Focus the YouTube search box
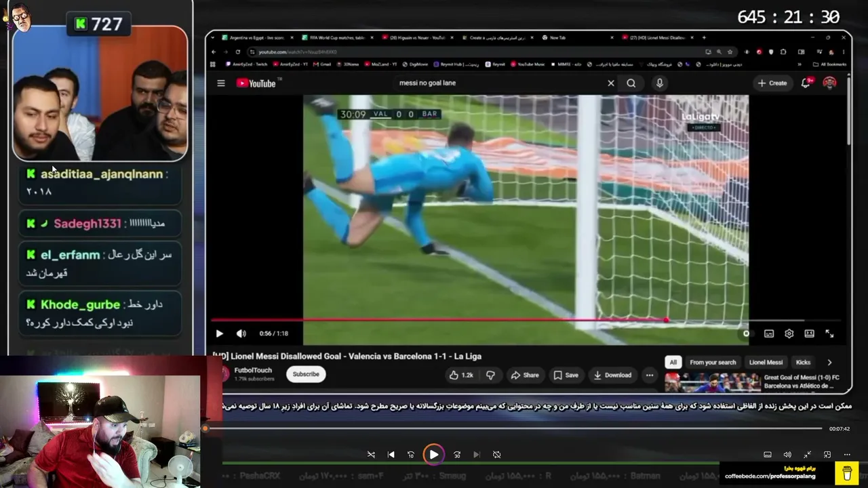 (498, 83)
